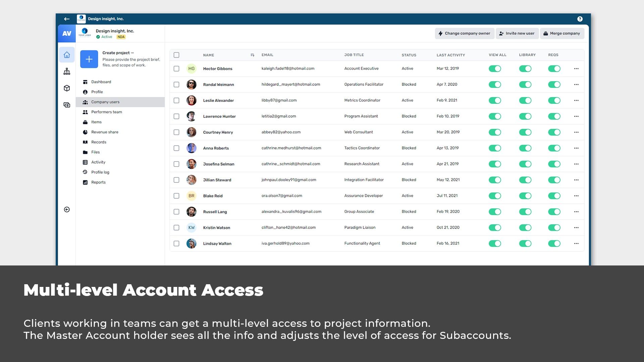Viewport: 644px width, 362px height.
Task: Open the help question mark icon
Action: (x=580, y=19)
